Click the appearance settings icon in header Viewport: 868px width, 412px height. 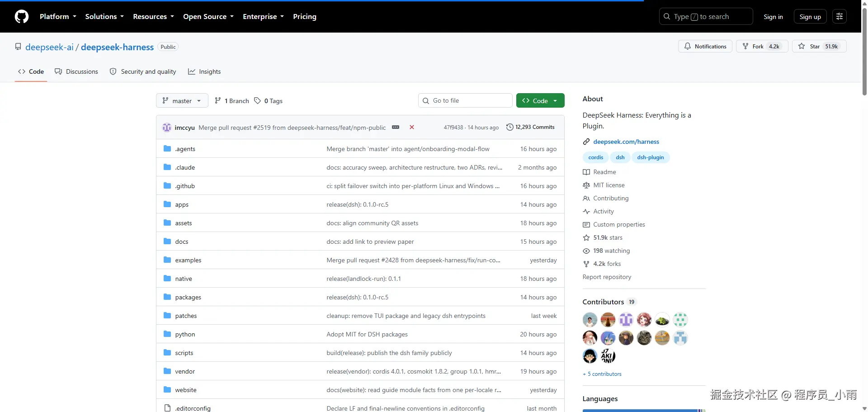840,17
